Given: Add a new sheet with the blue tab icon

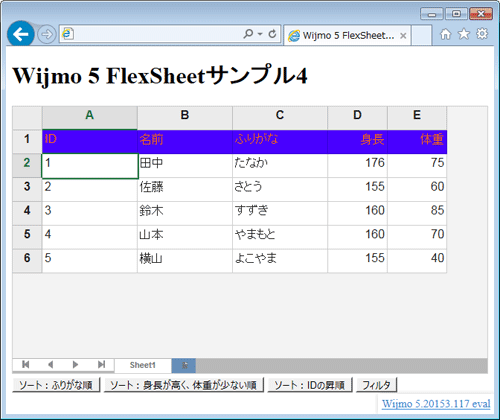Looking at the screenshot, I should [184, 366].
